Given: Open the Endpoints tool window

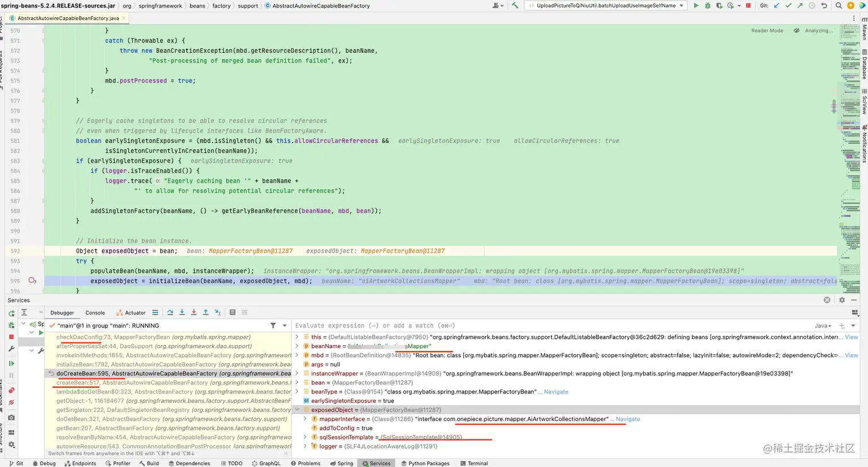Looking at the screenshot, I should click(x=80, y=463).
